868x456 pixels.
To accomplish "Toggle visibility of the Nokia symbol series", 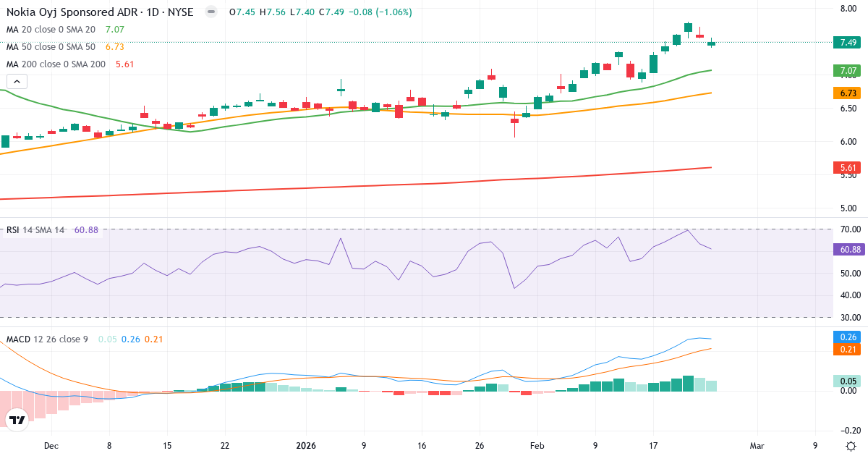I will click(x=210, y=12).
